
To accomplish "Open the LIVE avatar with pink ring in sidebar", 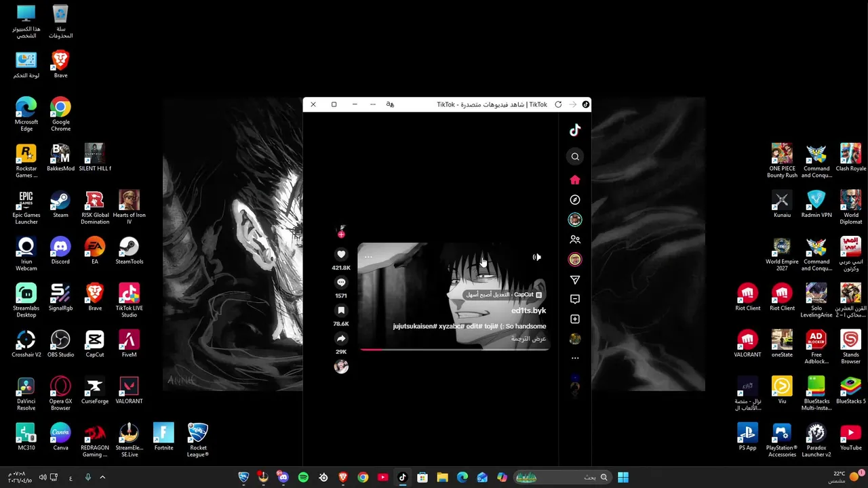I will coord(575,260).
